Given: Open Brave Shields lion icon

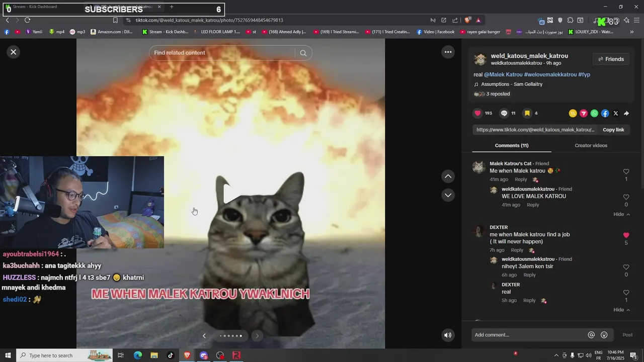Looking at the screenshot, I should pyautogui.click(x=467, y=20).
